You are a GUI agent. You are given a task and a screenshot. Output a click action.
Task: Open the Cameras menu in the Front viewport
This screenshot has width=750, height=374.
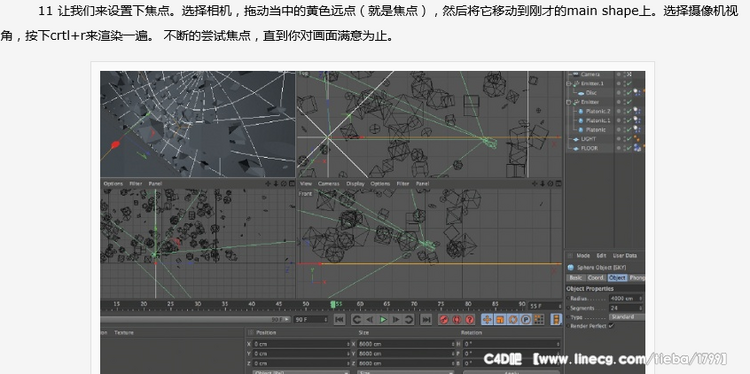[x=329, y=184]
